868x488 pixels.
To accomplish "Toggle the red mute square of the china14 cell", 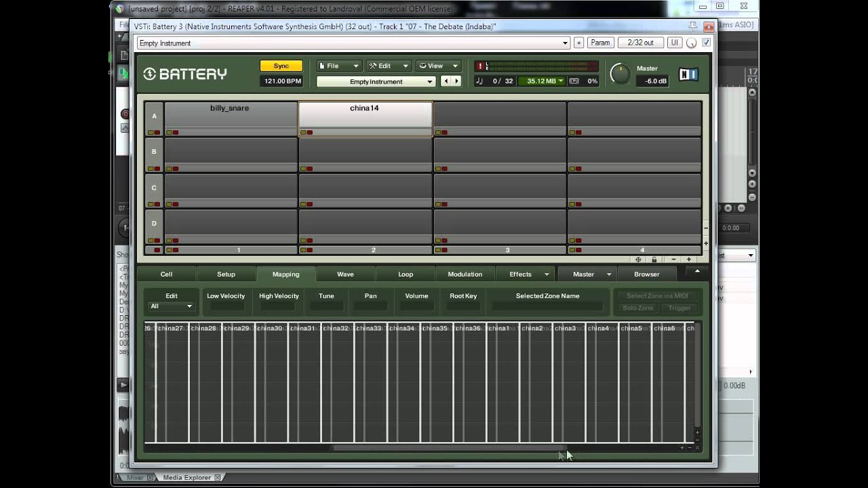I will 310,133.
